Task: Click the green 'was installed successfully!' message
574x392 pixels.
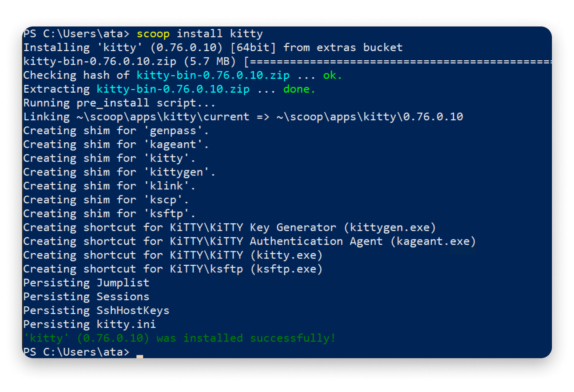Action: 246,338
